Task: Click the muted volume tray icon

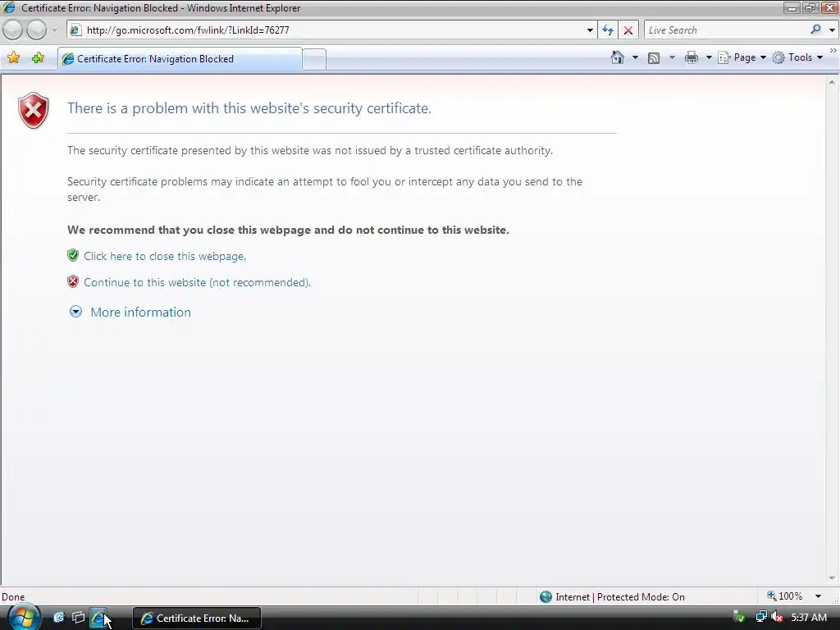Action: pyautogui.click(x=777, y=617)
